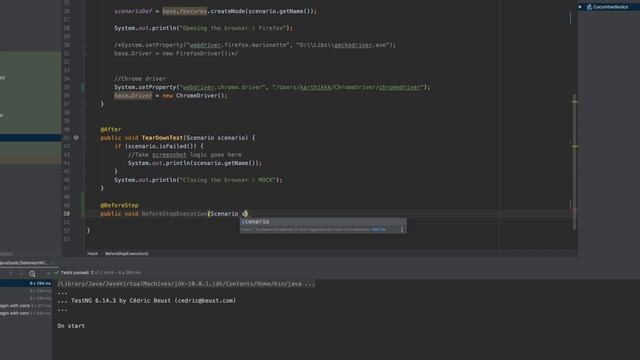Click the 'Opening the browser : Firefox' string
The width and height of the screenshot is (640, 360).
point(233,28)
